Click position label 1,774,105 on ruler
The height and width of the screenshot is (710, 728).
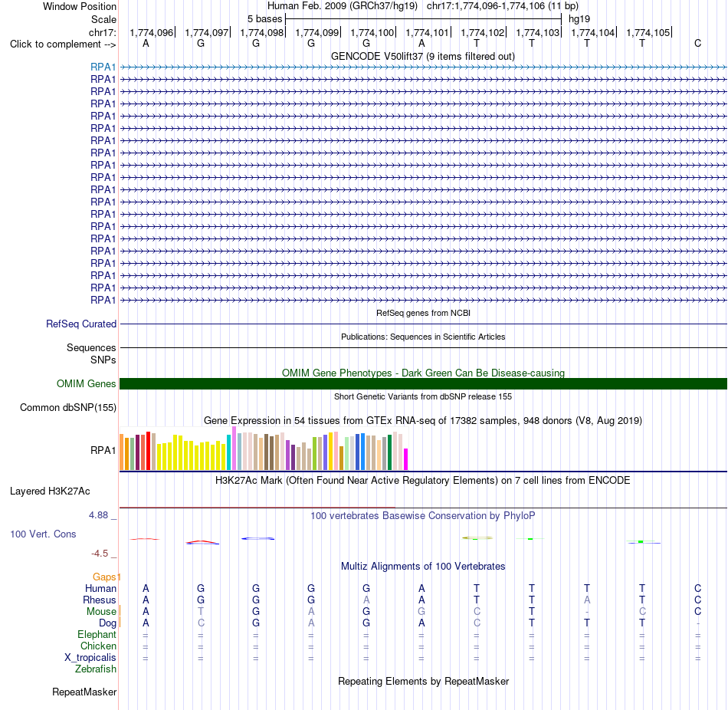pyautogui.click(x=648, y=32)
